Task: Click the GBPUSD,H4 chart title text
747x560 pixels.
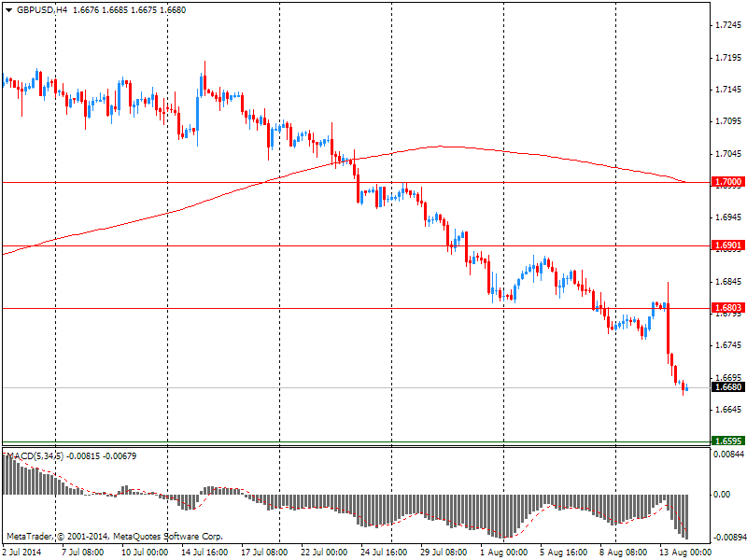Action: [42, 10]
